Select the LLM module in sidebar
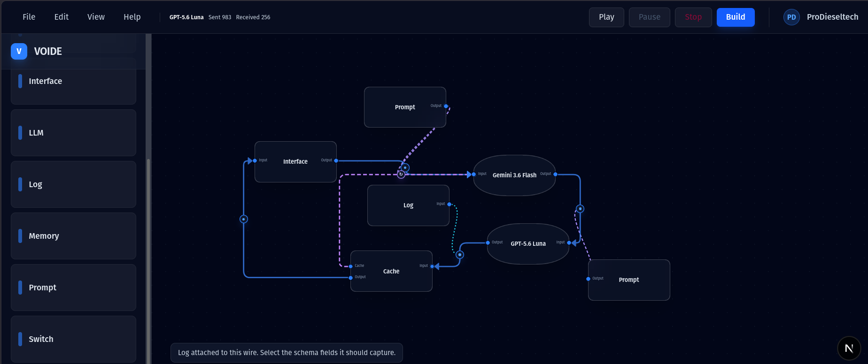The image size is (868, 364). (x=73, y=133)
